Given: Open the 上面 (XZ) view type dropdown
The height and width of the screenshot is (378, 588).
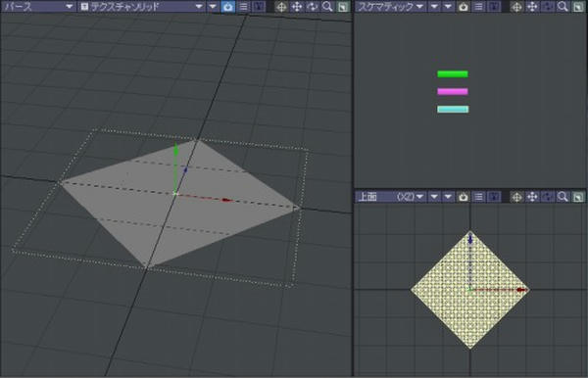Looking at the screenshot, I should click(x=390, y=196).
